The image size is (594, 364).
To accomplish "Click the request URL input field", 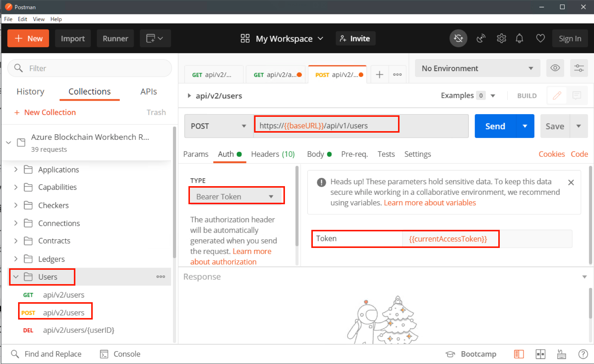I will click(361, 126).
